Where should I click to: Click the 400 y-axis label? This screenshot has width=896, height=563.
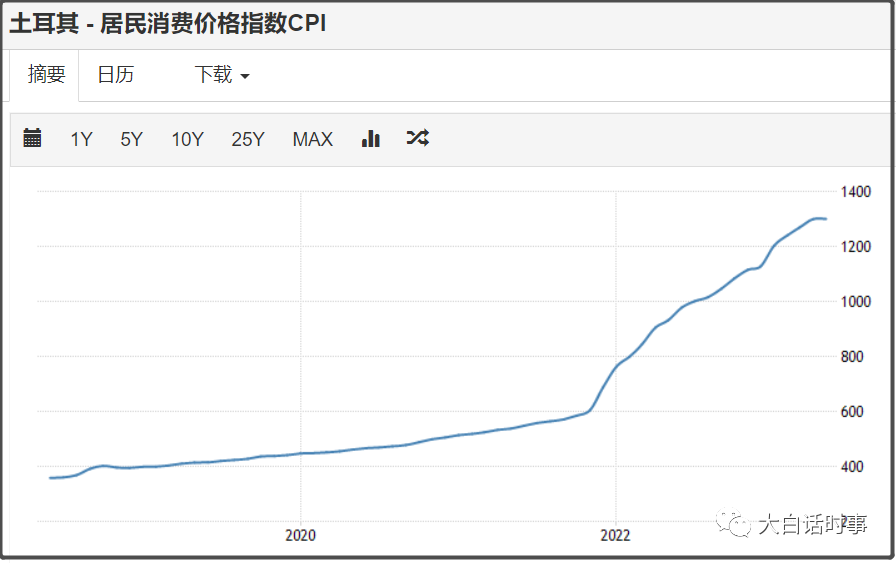852,466
